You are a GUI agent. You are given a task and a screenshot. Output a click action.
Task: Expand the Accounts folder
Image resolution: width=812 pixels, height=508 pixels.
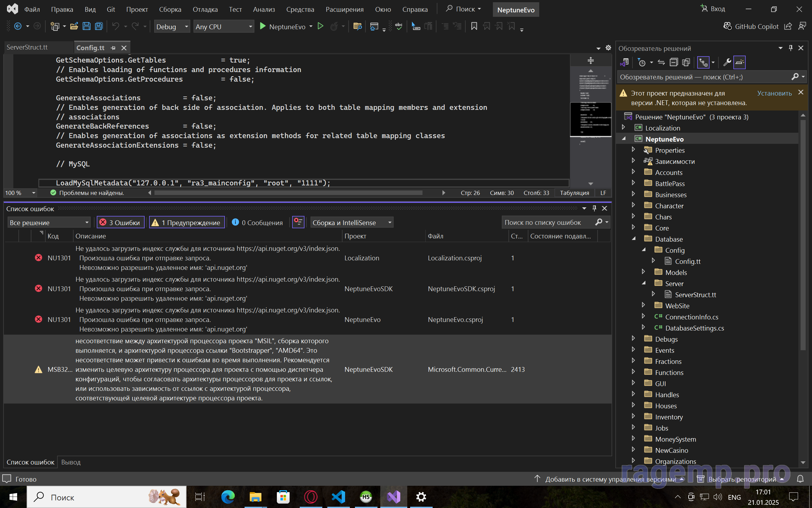[633, 172]
